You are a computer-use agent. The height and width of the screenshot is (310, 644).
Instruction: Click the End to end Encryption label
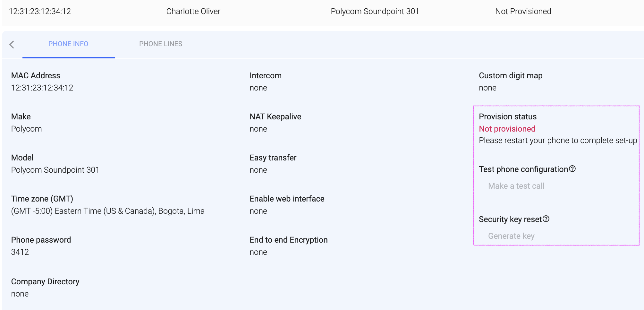pyautogui.click(x=288, y=240)
